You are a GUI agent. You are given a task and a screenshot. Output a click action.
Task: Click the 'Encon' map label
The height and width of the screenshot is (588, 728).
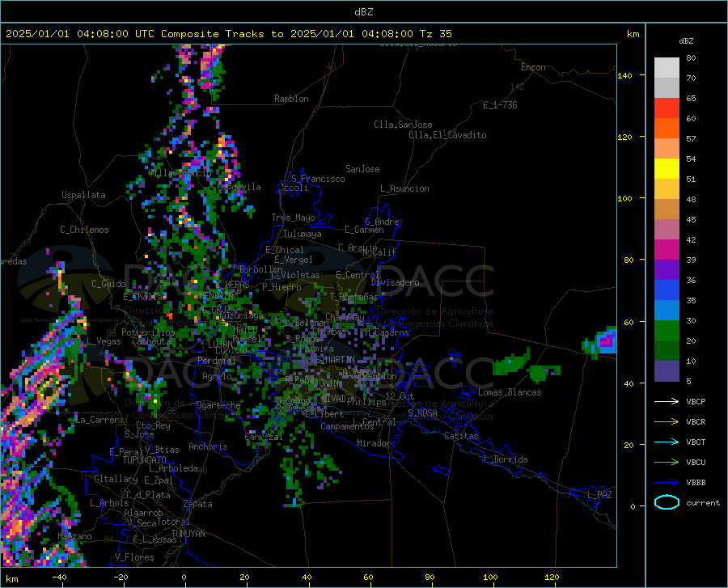pyautogui.click(x=533, y=67)
